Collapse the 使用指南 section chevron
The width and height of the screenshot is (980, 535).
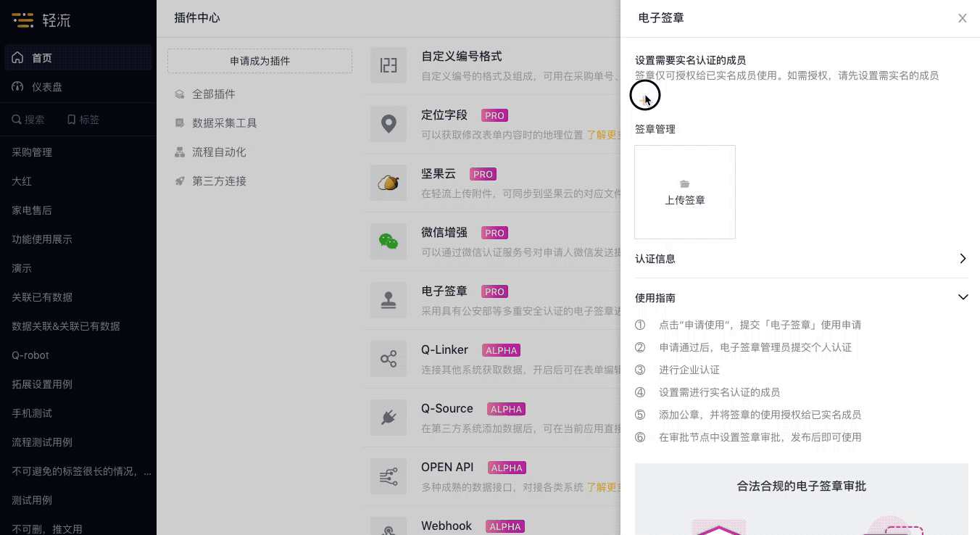(963, 297)
